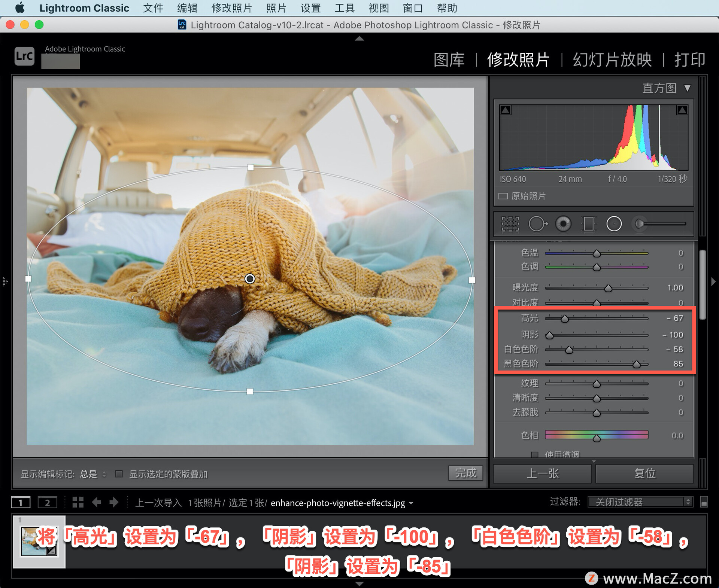Select the Radial Filter tool
This screenshot has width=719, height=588.
pos(614,224)
